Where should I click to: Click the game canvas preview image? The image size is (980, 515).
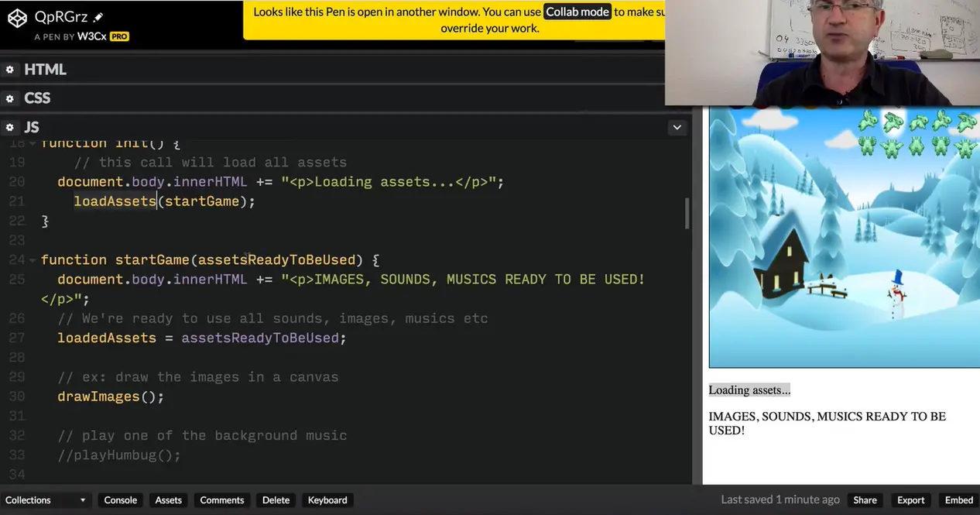(x=844, y=236)
